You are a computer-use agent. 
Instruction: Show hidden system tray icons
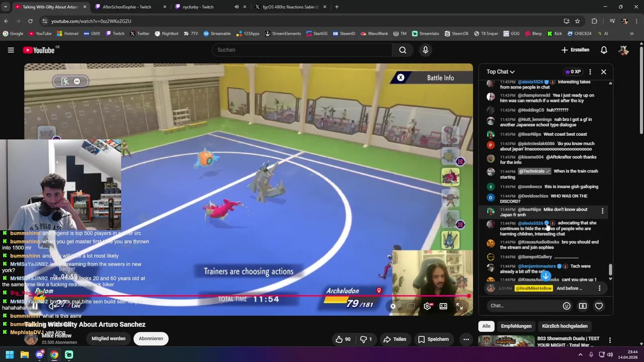coord(580,355)
